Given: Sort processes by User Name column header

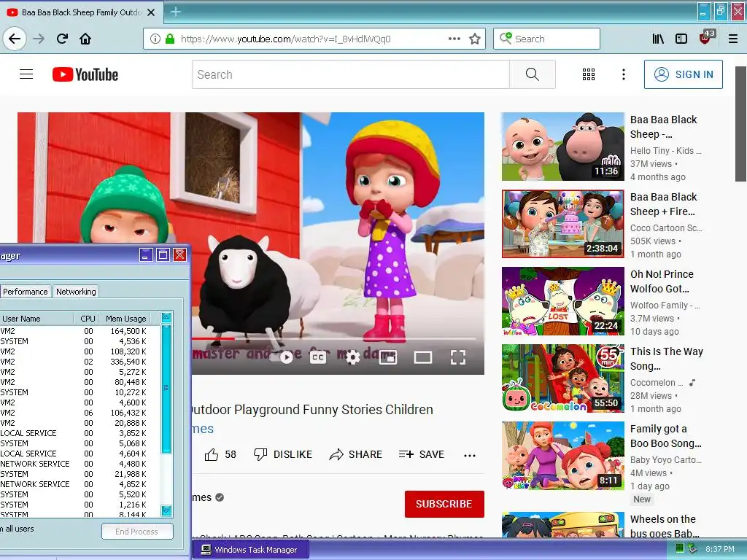Looking at the screenshot, I should [36, 319].
